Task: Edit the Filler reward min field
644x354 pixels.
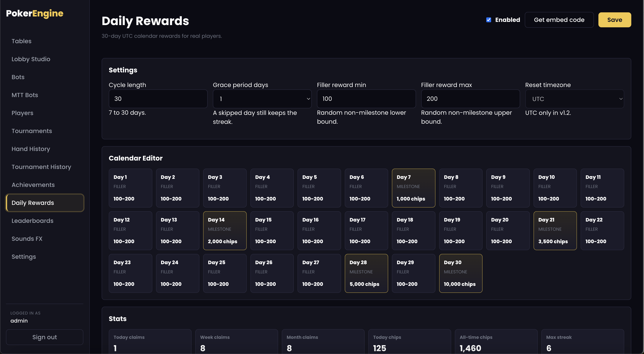Action: coord(366,99)
